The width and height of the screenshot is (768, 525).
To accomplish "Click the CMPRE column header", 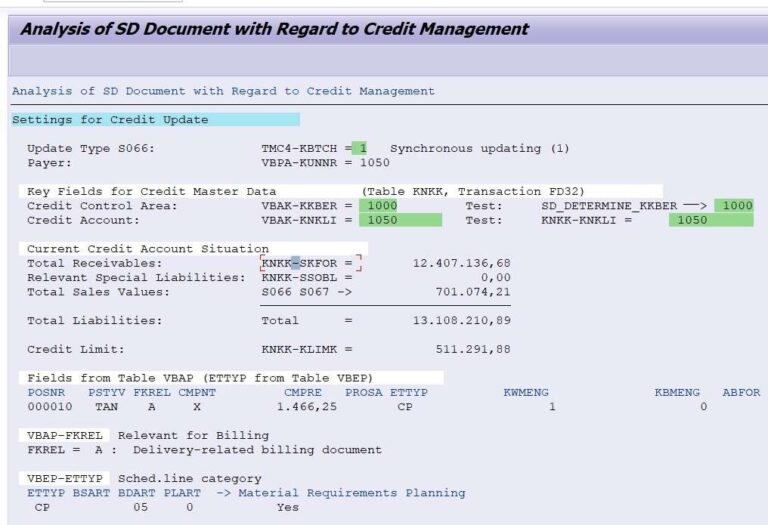I will (303, 393).
